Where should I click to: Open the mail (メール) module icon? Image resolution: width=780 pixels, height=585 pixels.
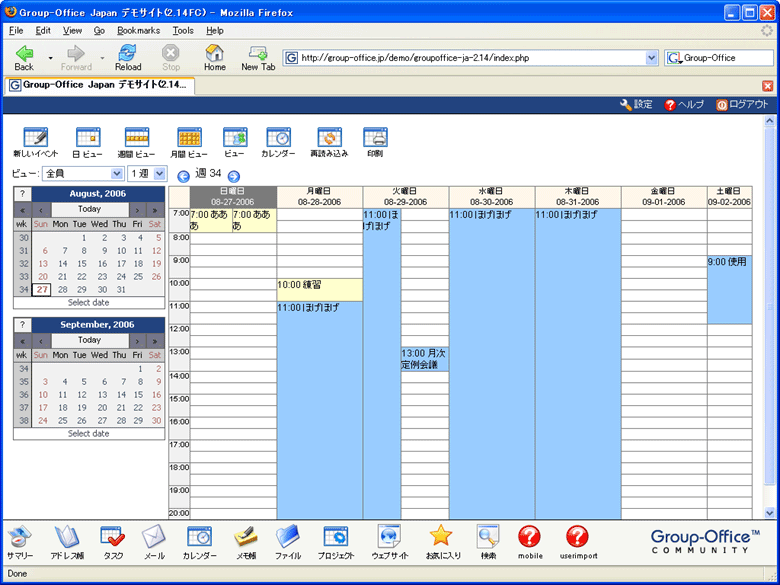point(154,538)
